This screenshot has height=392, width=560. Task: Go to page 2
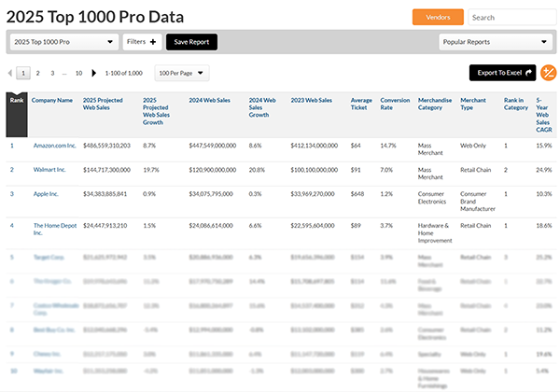(x=38, y=73)
